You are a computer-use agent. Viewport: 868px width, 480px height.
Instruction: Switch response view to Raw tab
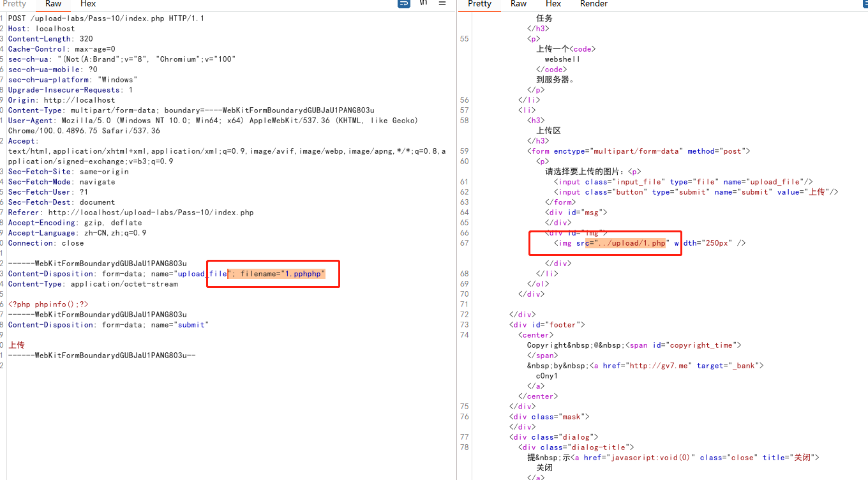click(x=519, y=4)
